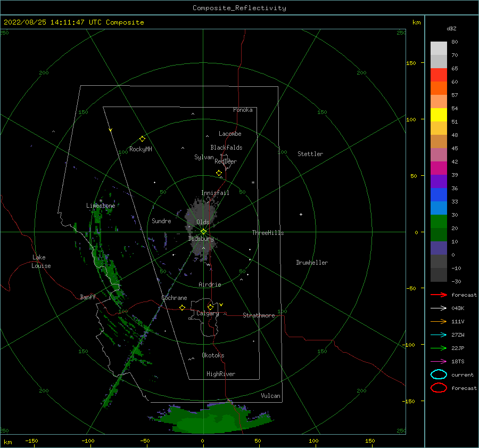Click the Composite_Reflectivity title text
The image size is (479, 448).
[x=239, y=8]
